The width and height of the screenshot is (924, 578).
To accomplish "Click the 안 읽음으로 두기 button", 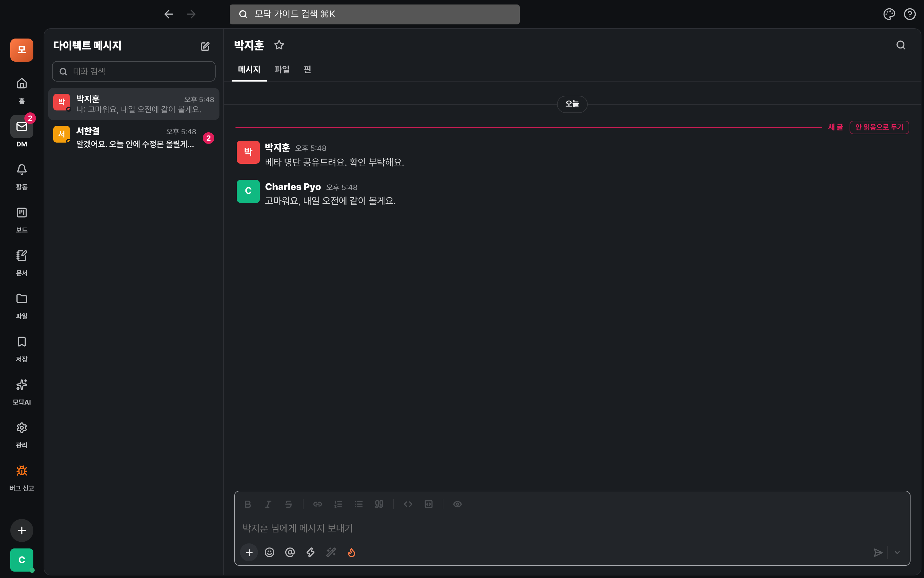I will [x=879, y=127].
